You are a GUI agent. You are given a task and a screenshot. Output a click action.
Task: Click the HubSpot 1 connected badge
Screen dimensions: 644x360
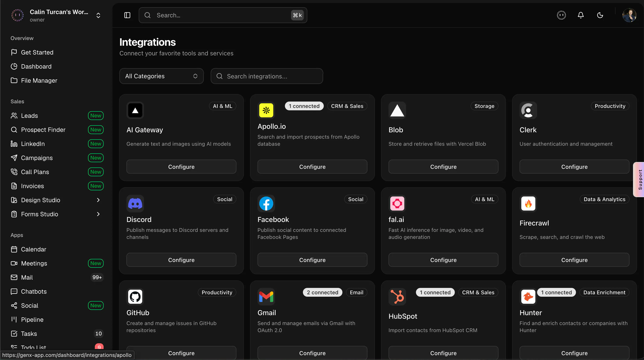[x=435, y=292]
